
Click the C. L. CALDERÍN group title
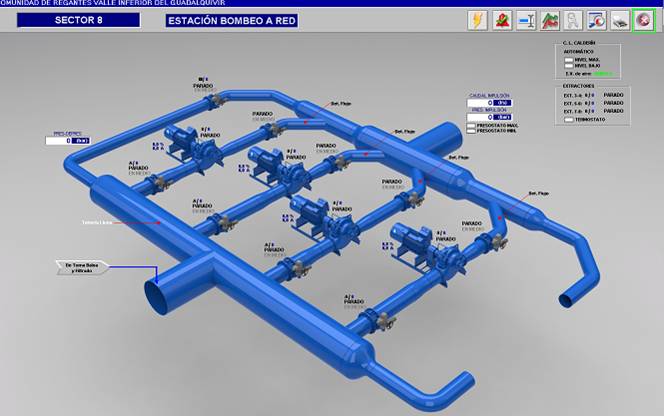tap(579, 43)
